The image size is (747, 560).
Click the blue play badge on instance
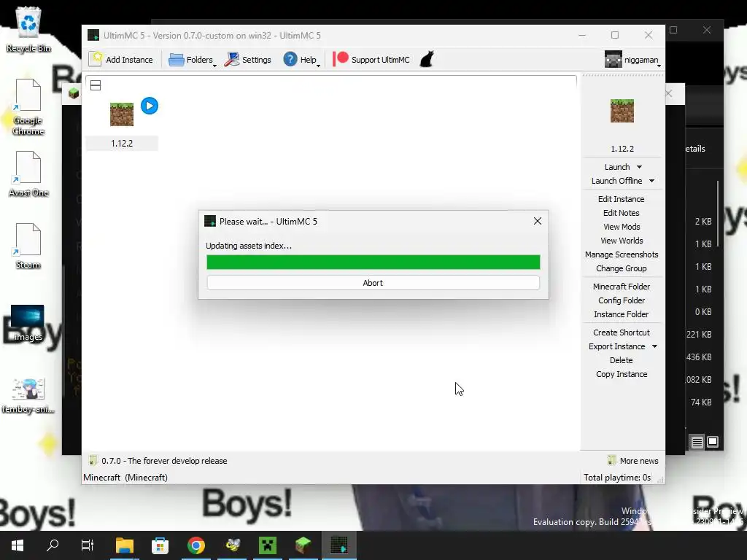click(x=150, y=106)
